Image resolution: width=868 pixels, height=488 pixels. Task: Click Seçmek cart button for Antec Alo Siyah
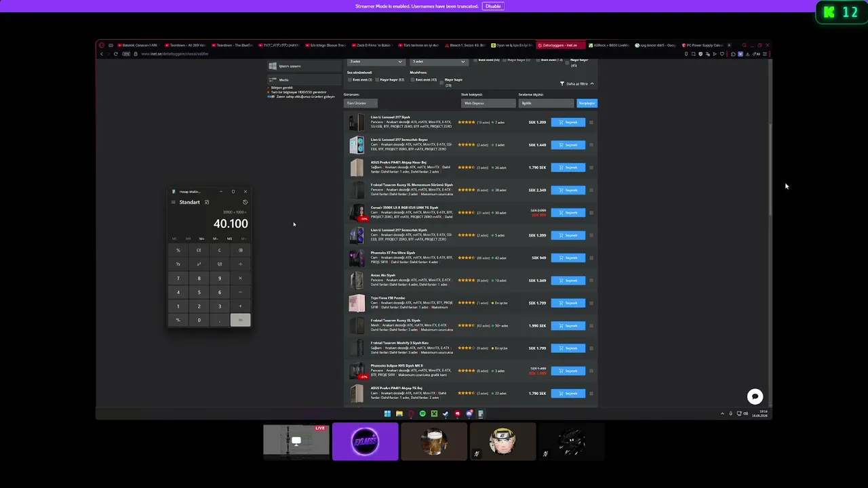pos(568,281)
